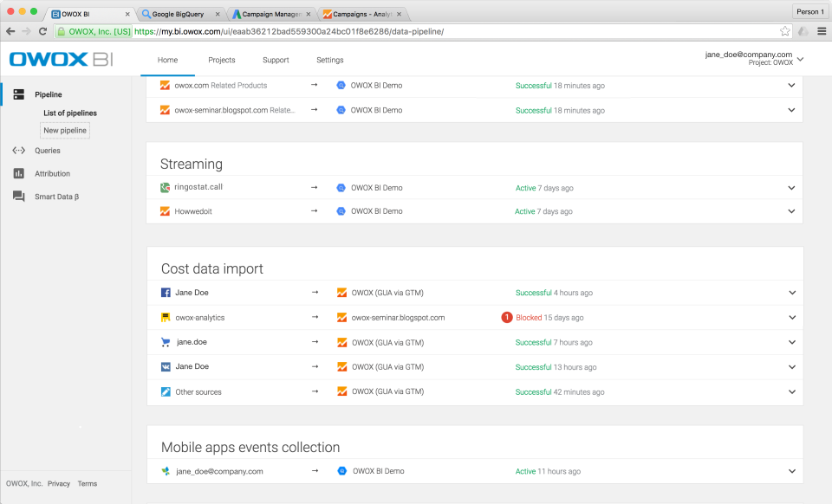Click the red blocked alert badge
Screen dimensions: 832x504
point(507,318)
